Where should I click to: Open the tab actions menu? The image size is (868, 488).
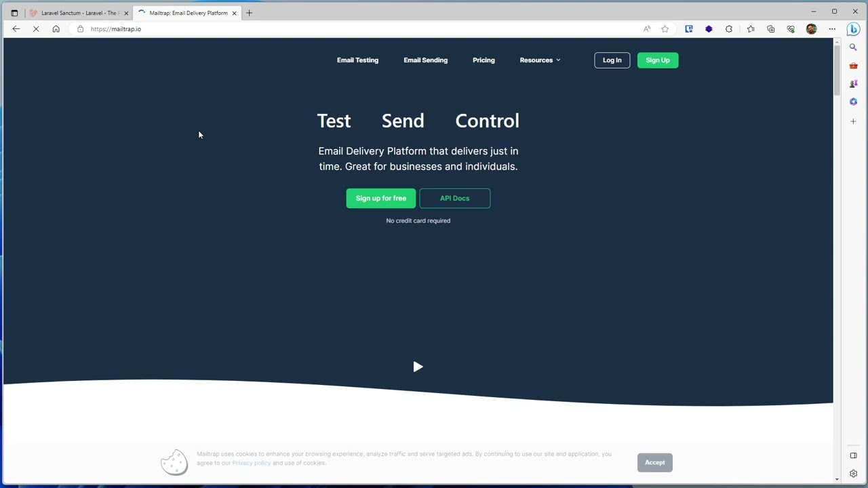[x=14, y=13]
